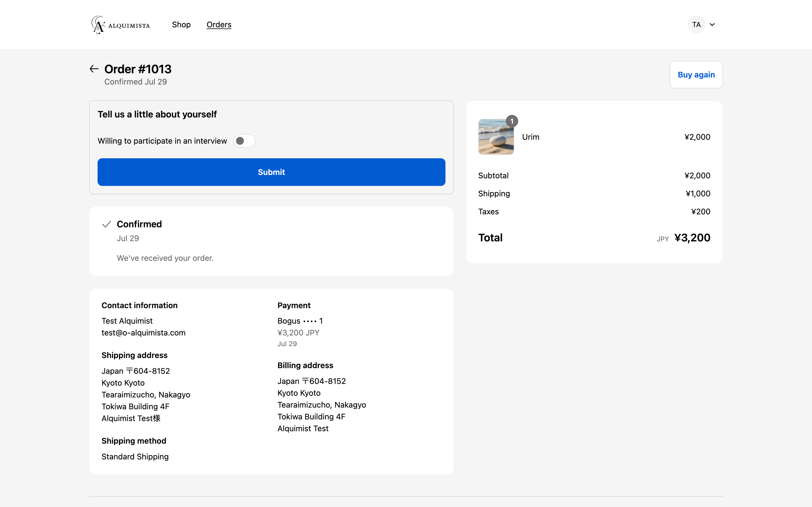Click the Order #1013 heading
Viewport: 812px width, 507px height.
click(x=138, y=69)
